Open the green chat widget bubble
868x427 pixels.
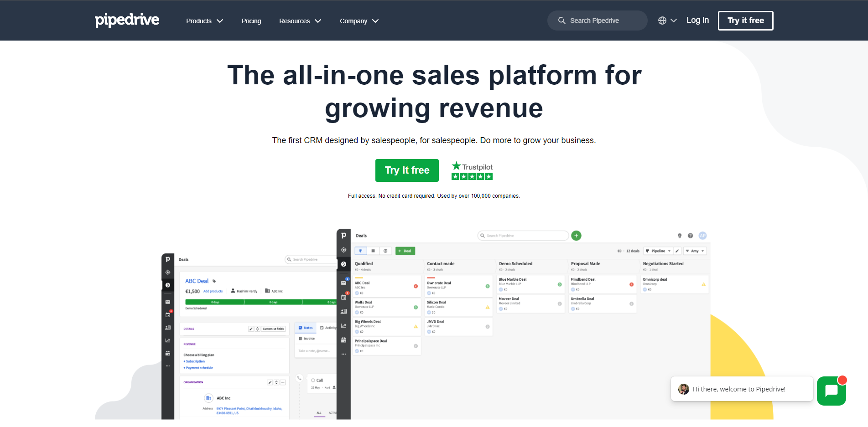pyautogui.click(x=831, y=391)
